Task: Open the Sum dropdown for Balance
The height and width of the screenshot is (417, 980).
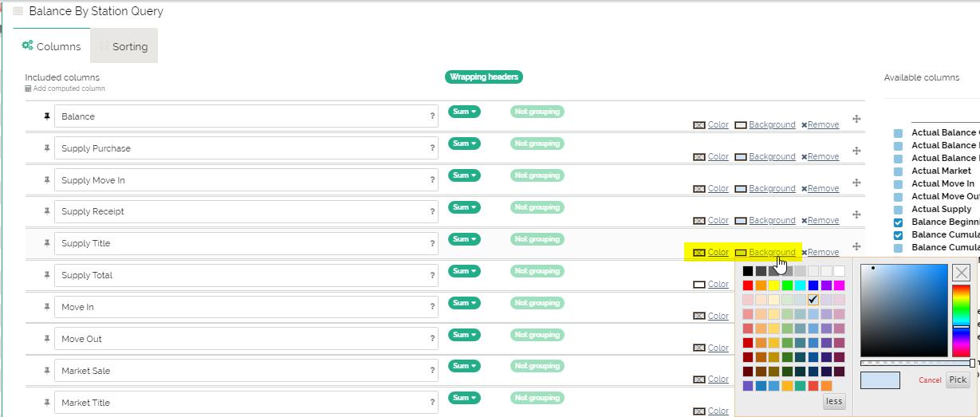Action: (464, 112)
